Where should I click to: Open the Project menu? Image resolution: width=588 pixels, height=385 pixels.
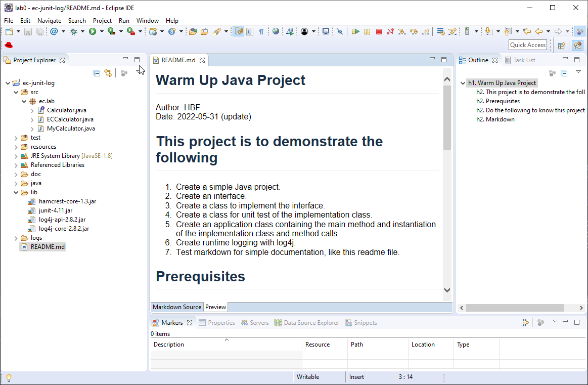[x=102, y=21]
